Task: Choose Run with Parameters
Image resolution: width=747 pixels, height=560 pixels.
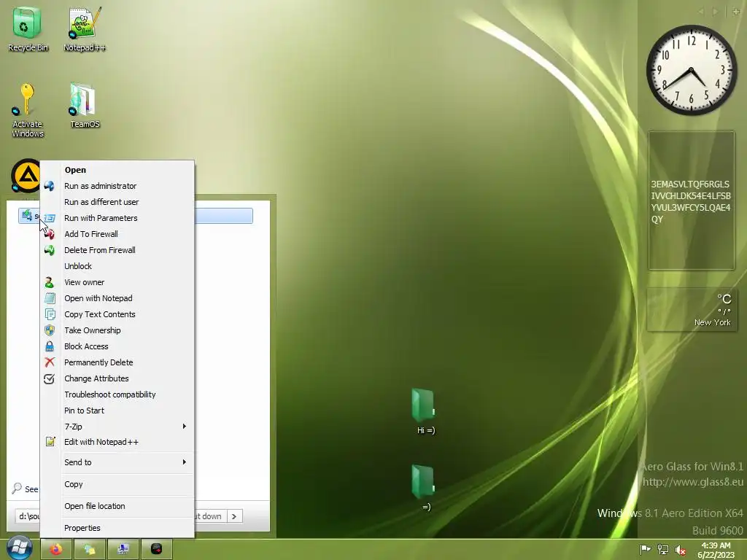Action: 117,218
